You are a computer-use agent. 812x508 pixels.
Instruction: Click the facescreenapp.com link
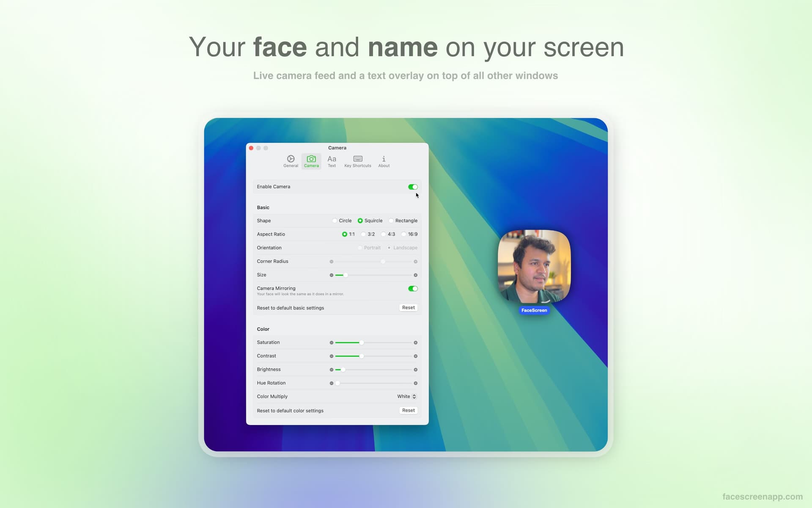coord(763,497)
